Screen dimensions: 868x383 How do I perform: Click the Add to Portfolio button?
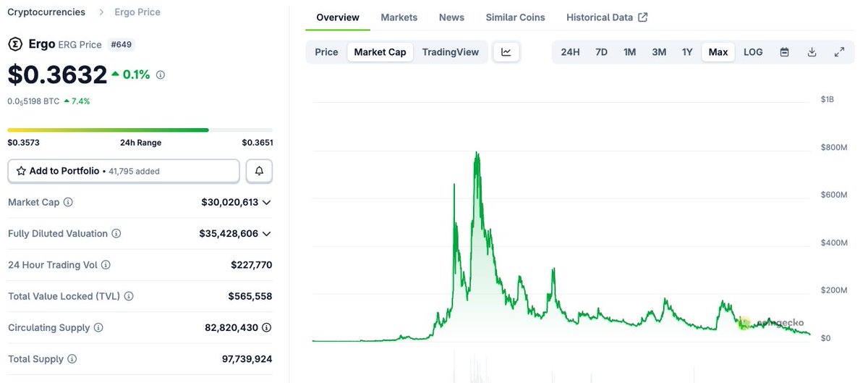pos(124,171)
